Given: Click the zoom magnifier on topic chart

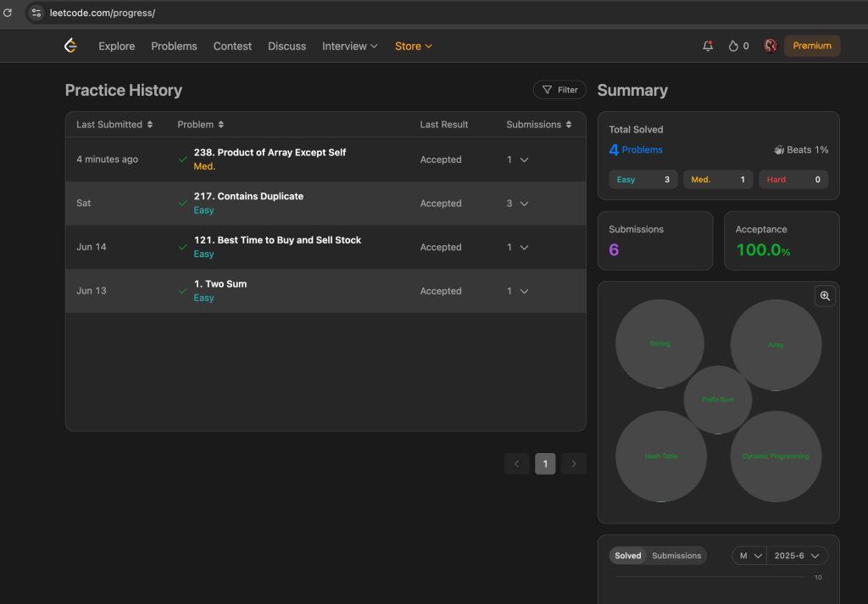Looking at the screenshot, I should (825, 296).
